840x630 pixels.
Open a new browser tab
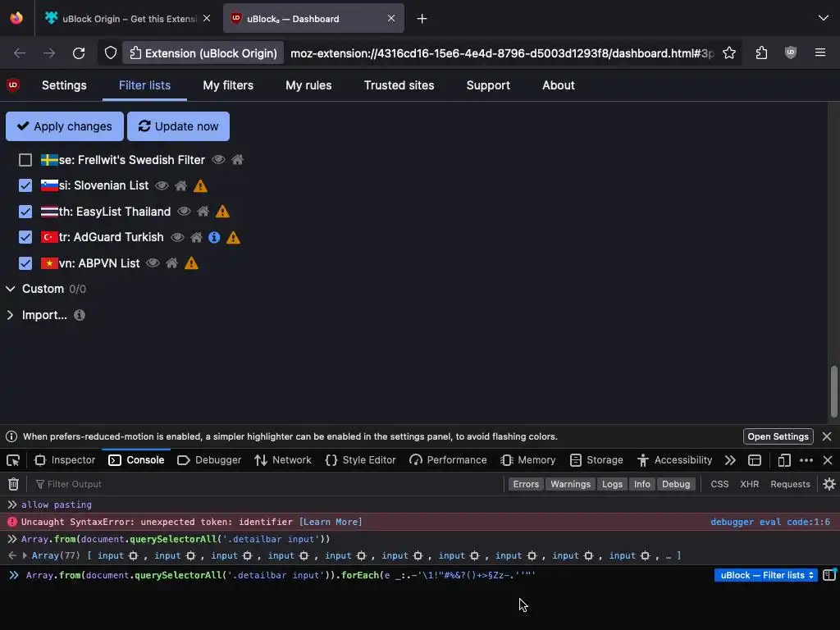click(x=422, y=19)
